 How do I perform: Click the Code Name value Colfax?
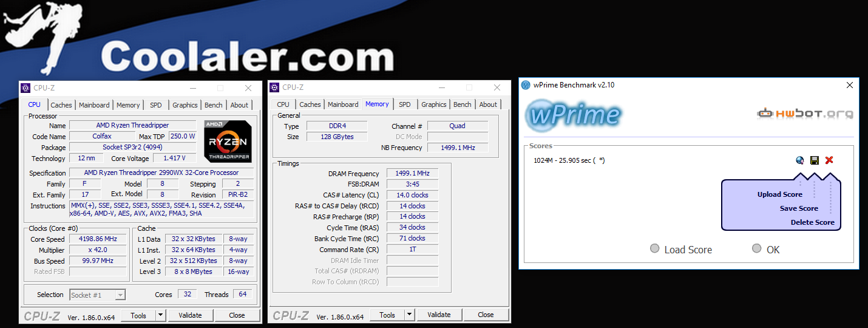click(x=102, y=136)
